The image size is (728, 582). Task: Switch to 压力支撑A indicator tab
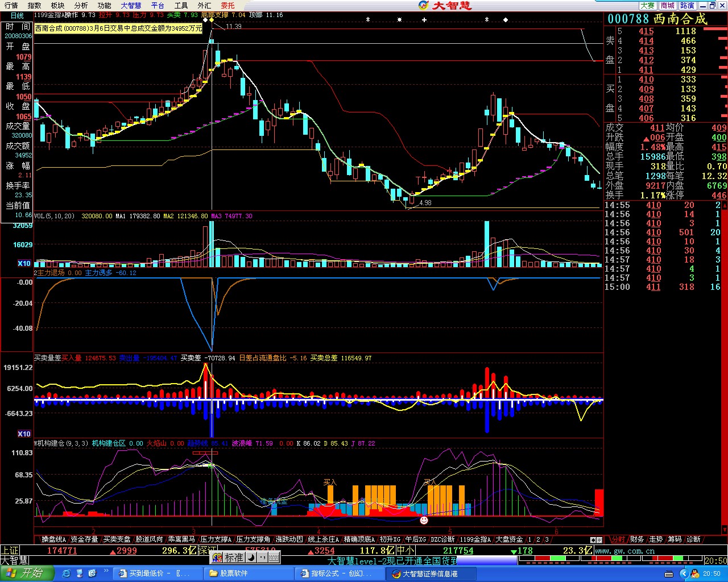tap(216, 539)
